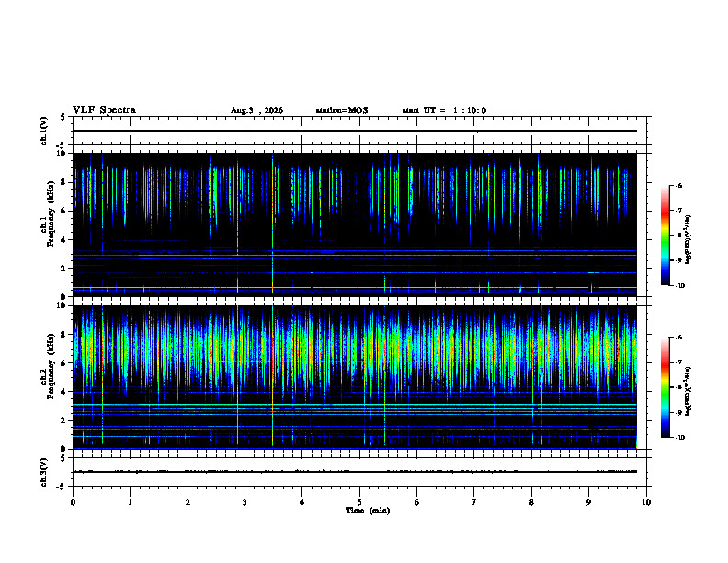Click the "station=MOS" header label

(x=342, y=110)
